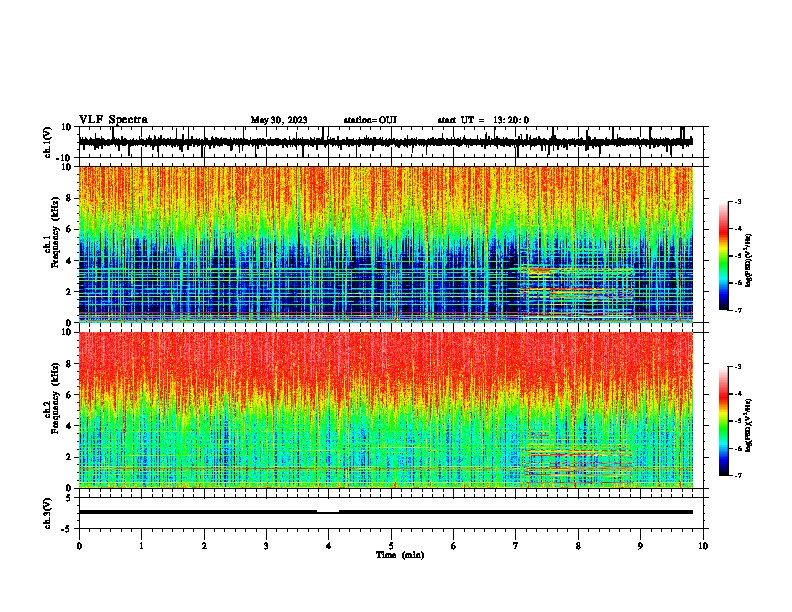Click the 'start UT = 13:20:0' label
This screenshot has width=792, height=612.
pos(483,120)
